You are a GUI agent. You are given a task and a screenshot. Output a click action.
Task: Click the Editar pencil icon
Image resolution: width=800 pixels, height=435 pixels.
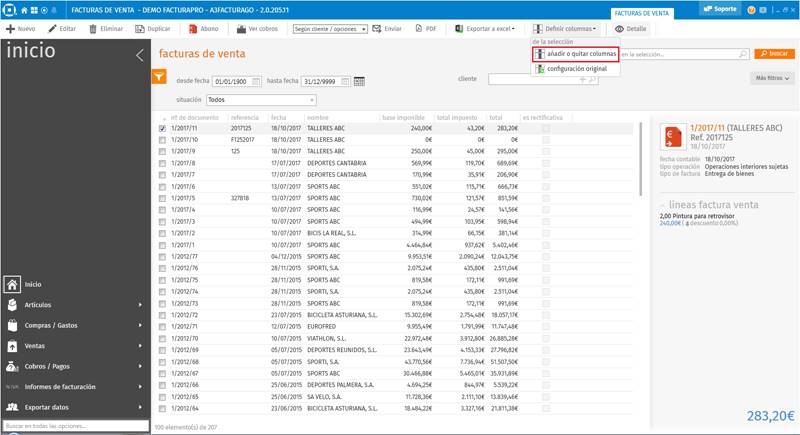click(52, 29)
